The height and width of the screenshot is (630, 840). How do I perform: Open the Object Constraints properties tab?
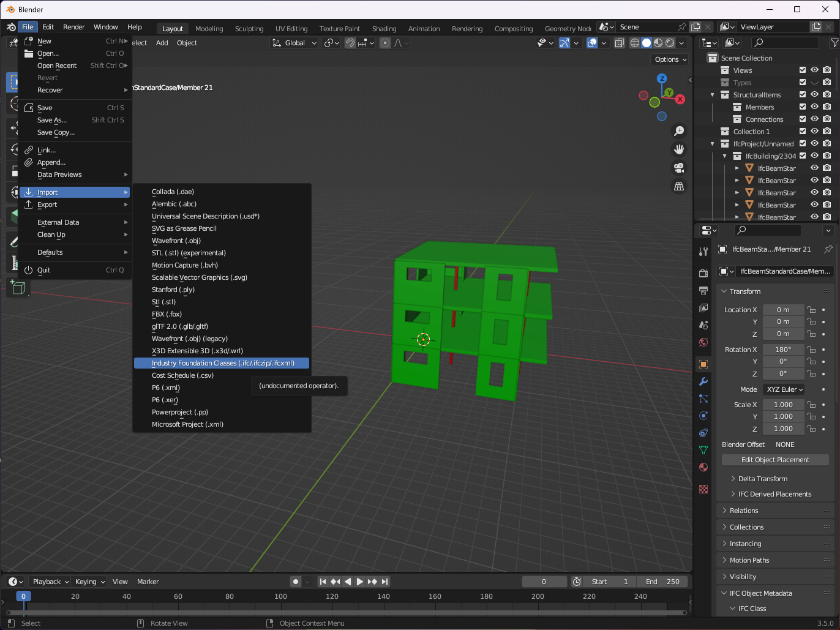coord(703,433)
